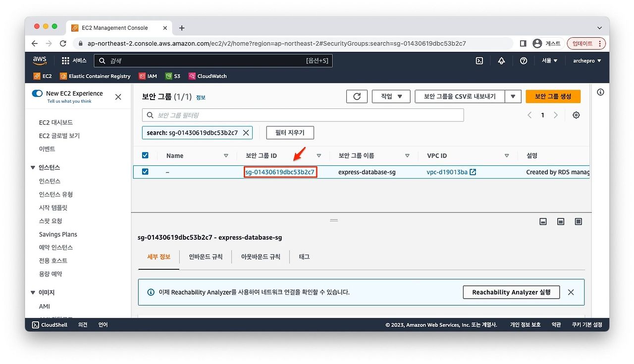The image size is (634, 364).
Task: Open the info panel icon
Action: click(x=600, y=92)
